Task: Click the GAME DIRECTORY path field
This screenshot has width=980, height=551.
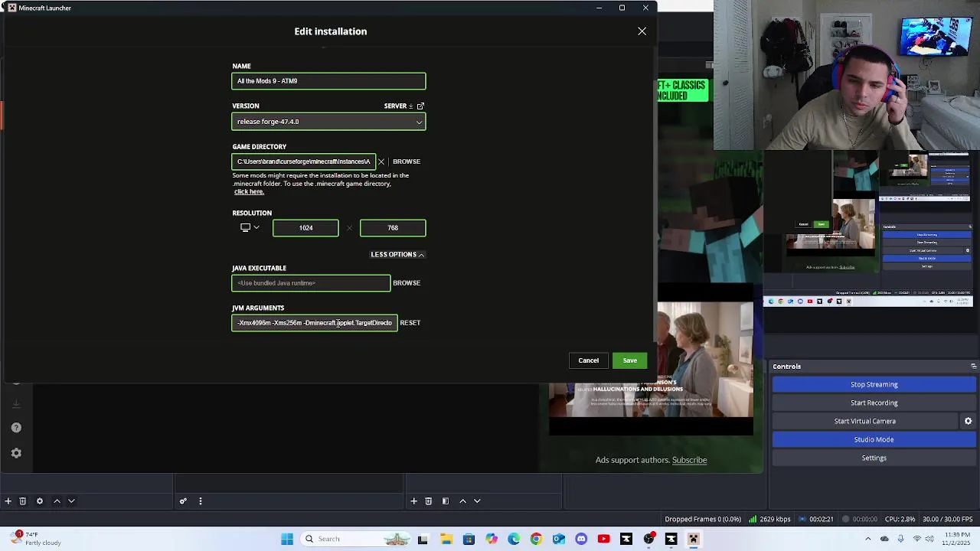Action: pos(304,161)
